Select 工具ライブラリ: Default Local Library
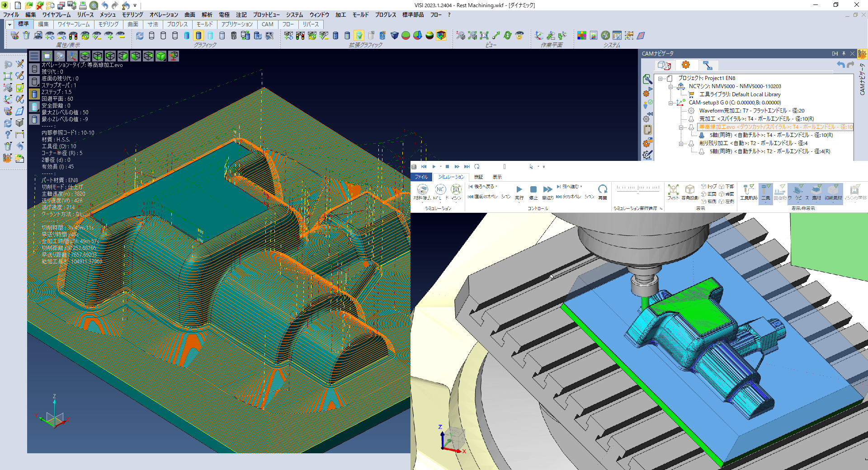Image resolution: width=868 pixels, height=470 pixels. click(740, 94)
